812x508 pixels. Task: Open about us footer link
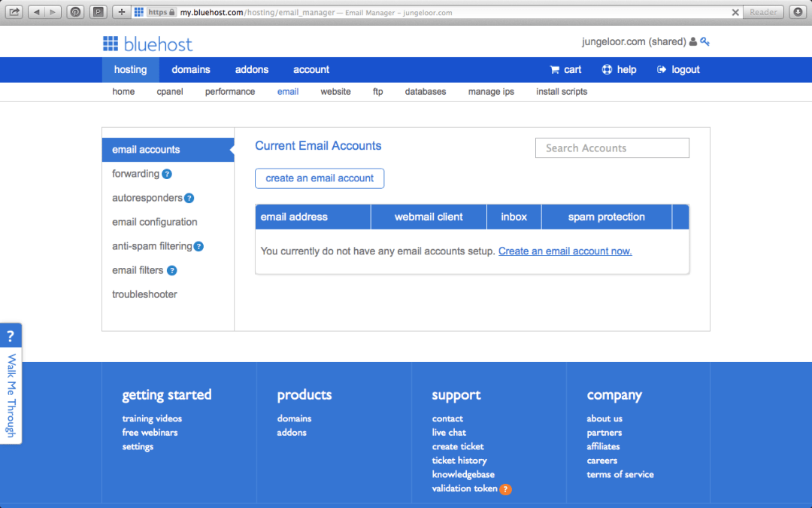coord(604,418)
